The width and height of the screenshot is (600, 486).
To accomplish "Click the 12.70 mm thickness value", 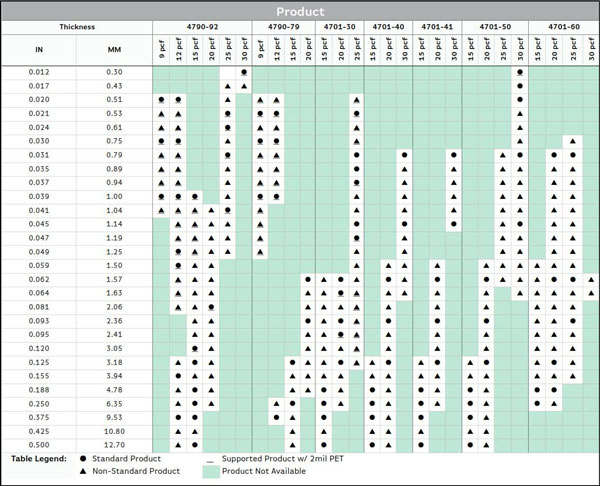I will pyautogui.click(x=114, y=445).
